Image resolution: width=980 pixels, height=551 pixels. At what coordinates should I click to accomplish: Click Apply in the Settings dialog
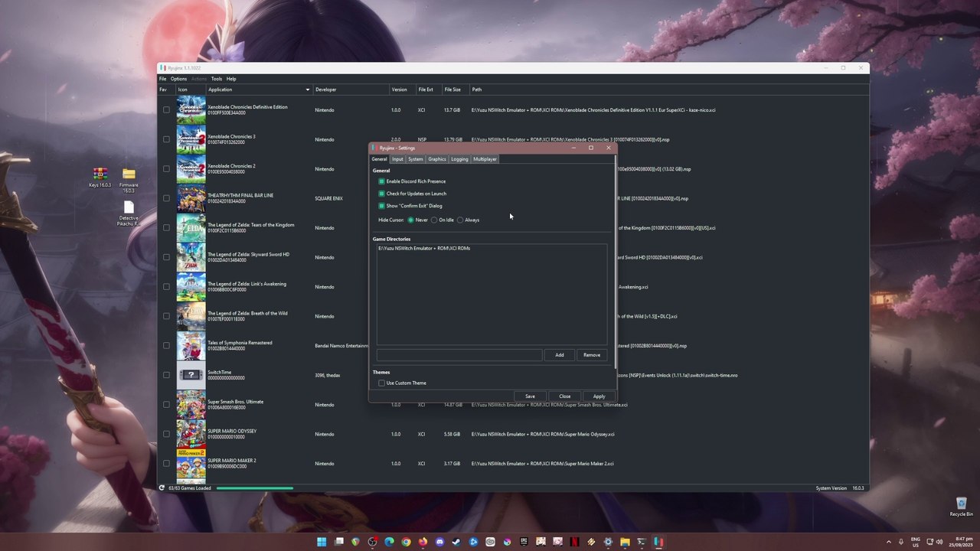pyautogui.click(x=599, y=396)
